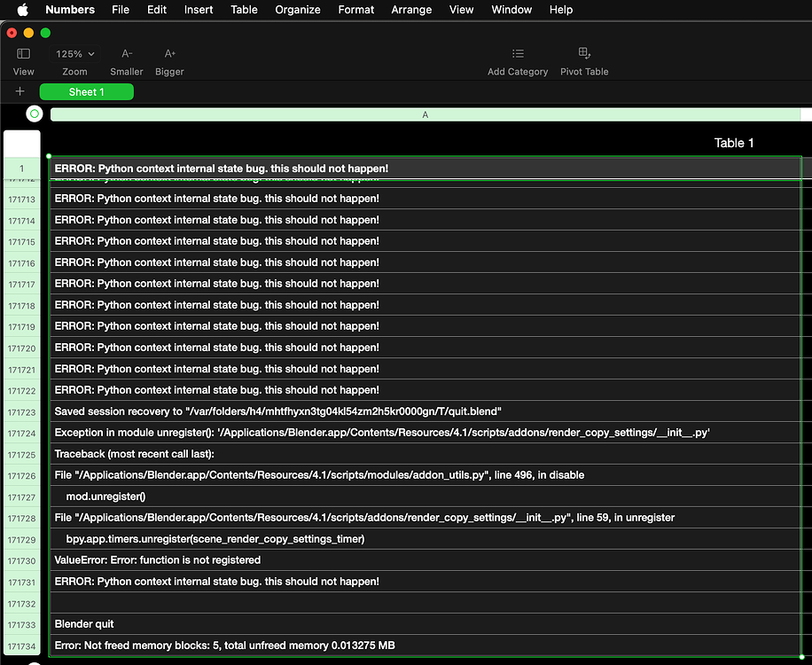The width and height of the screenshot is (812, 665).
Task: Click the addon_utils.py line 496 cell
Action: (x=426, y=475)
